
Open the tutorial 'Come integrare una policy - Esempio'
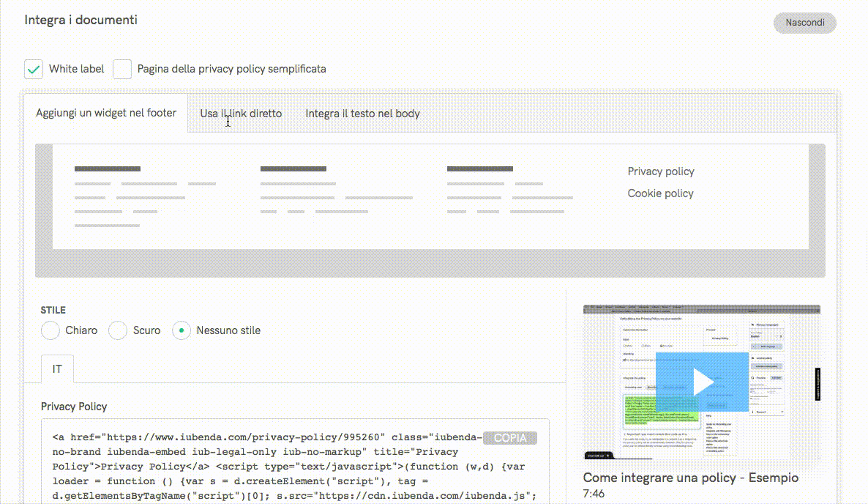click(x=690, y=478)
